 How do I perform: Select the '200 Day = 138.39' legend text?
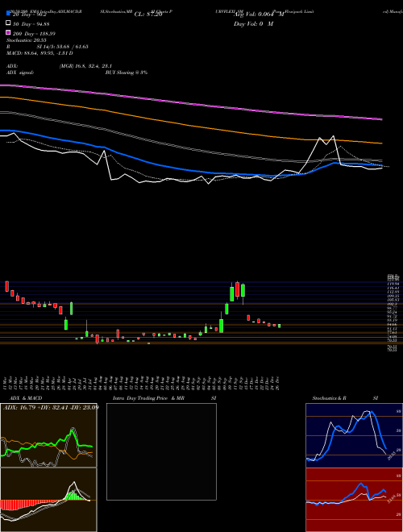point(35,33)
